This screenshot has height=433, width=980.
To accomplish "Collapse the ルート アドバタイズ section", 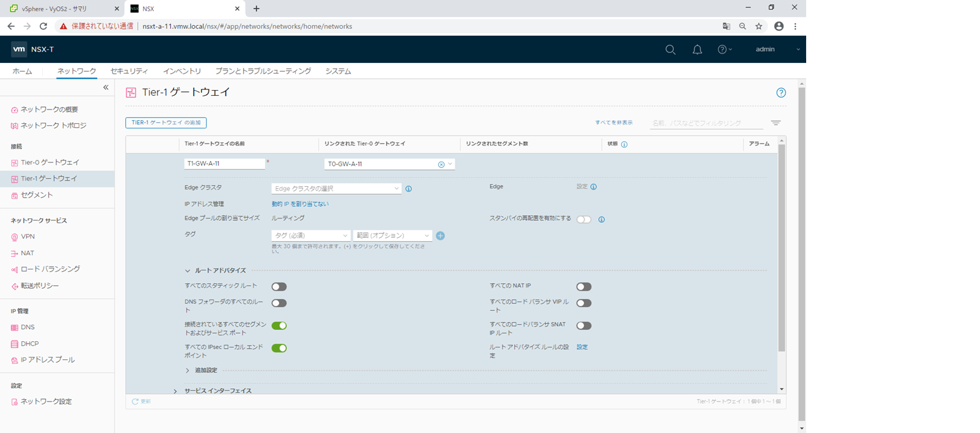I will pos(187,271).
